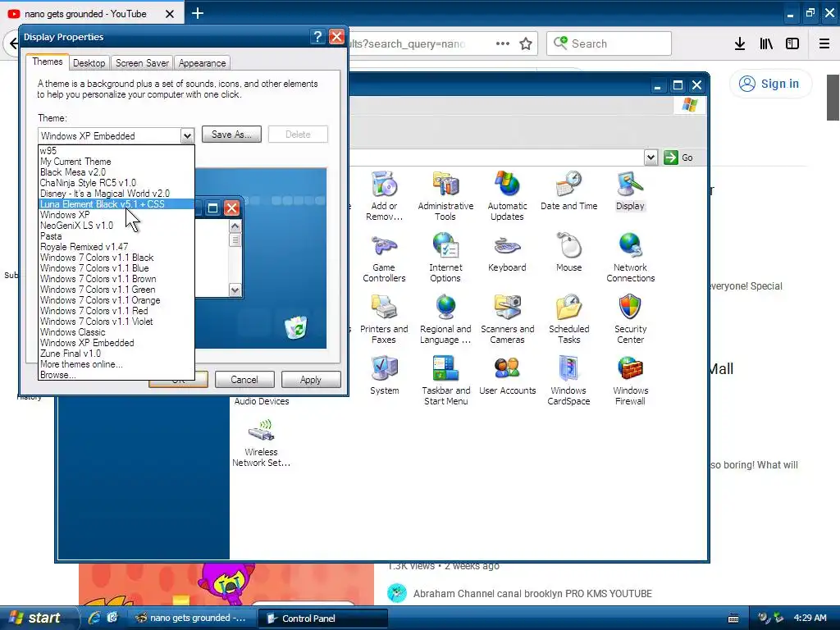Expand the Control Panel address bar dropdown
Viewport: 840px width, 630px height.
[651, 157]
